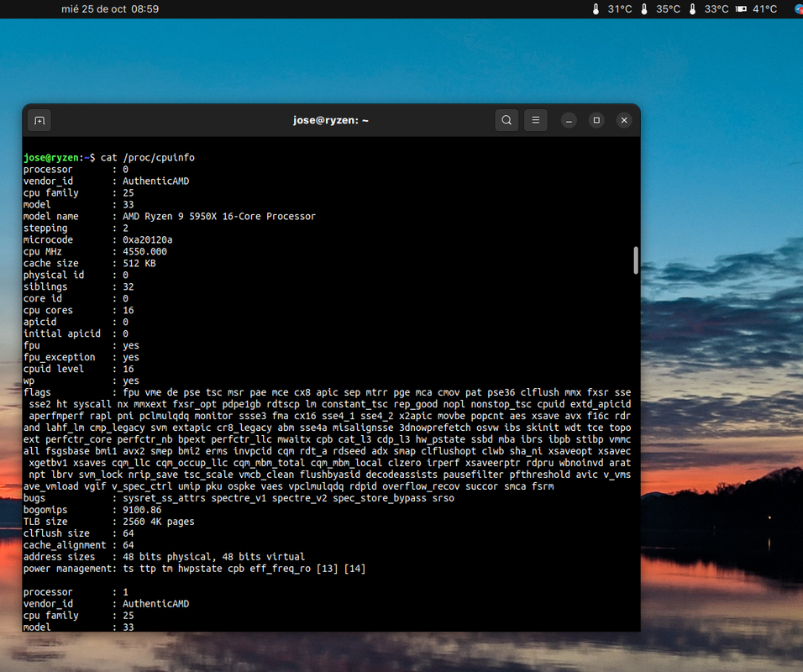The image size is (803, 672).
Task: Click the 41°C GPU temperature indicator
Action: click(757, 8)
